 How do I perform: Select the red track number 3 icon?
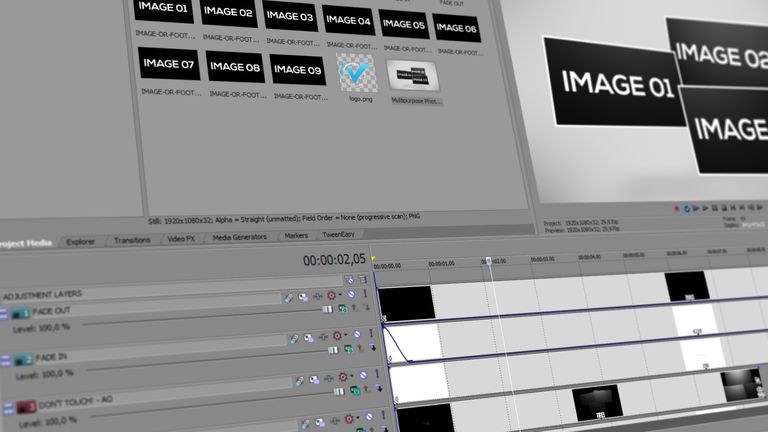point(26,407)
